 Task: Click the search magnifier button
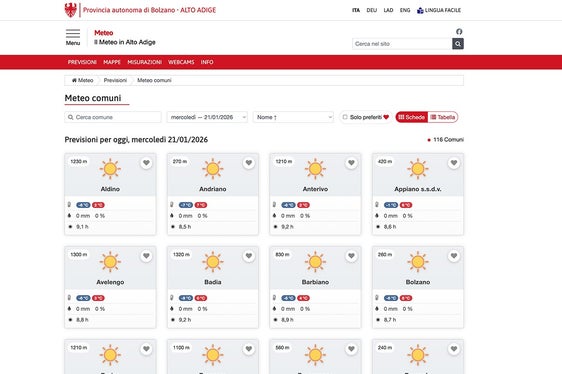point(458,44)
